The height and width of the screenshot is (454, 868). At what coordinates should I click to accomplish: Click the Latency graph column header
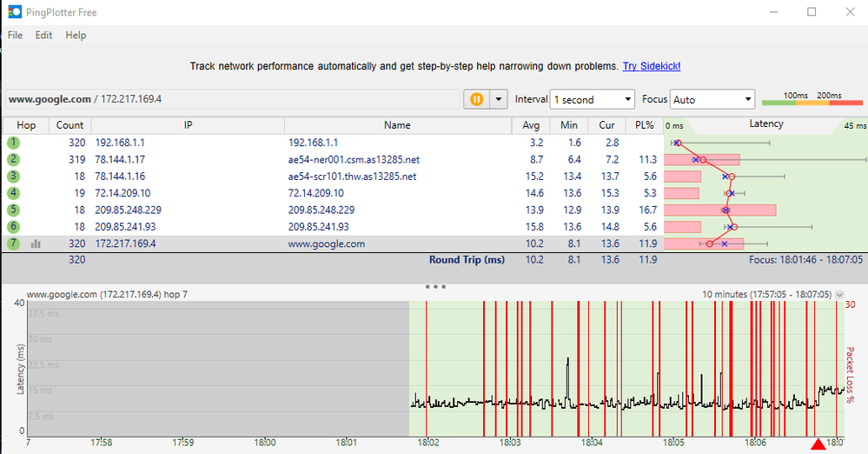click(x=766, y=124)
